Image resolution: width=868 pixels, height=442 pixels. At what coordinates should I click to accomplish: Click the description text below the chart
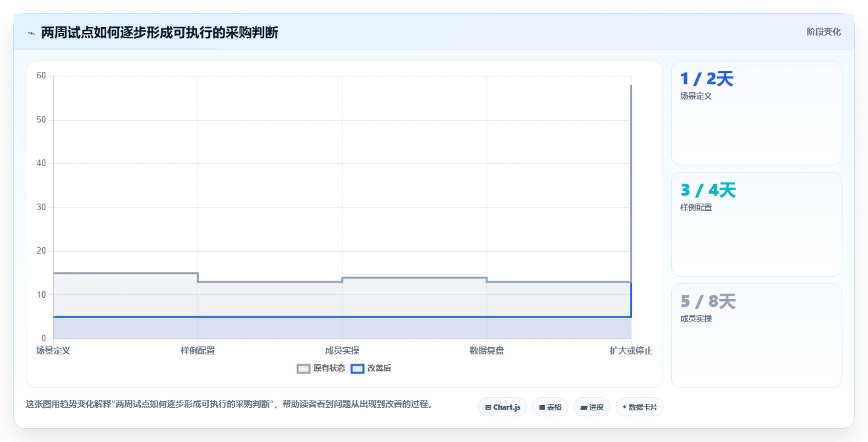[x=229, y=404]
